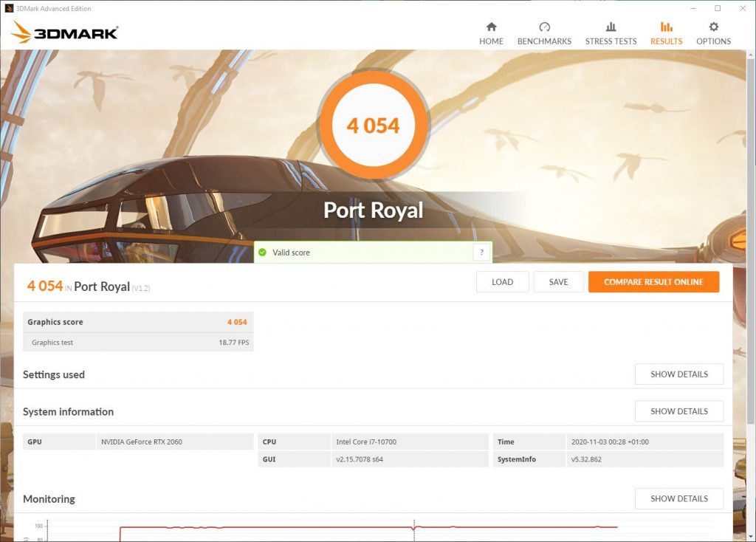Expand Monitoring with Show Details
756x542 pixels.
click(679, 498)
